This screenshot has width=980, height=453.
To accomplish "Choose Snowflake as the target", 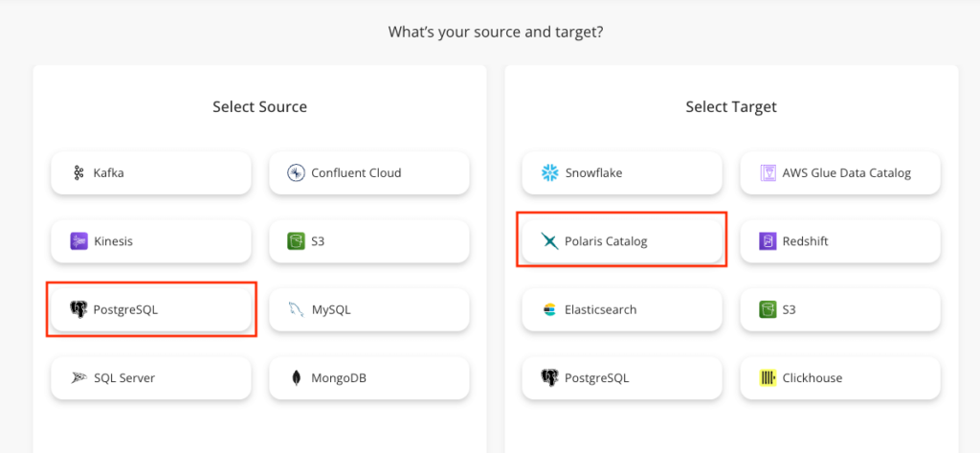I will pyautogui.click(x=622, y=172).
